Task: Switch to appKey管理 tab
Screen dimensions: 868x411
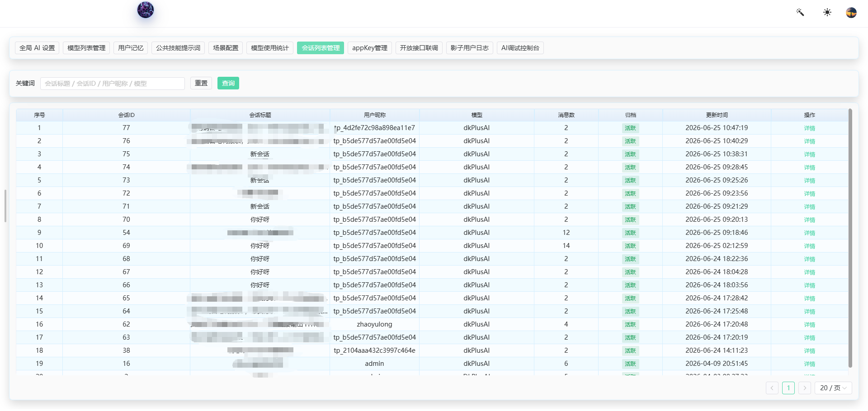Action: click(x=370, y=48)
